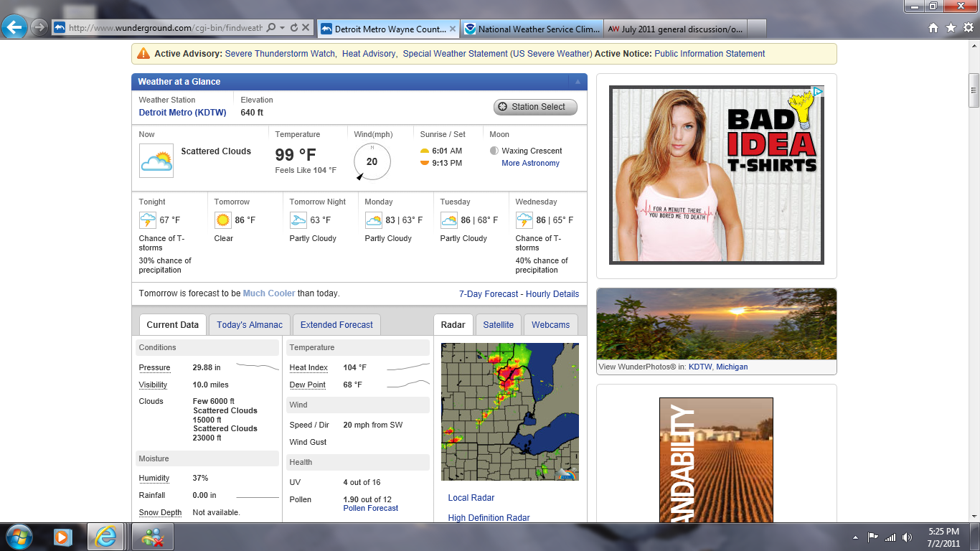Viewport: 980px width, 551px height.
Task: Open the Windows Start button
Action: (x=18, y=536)
